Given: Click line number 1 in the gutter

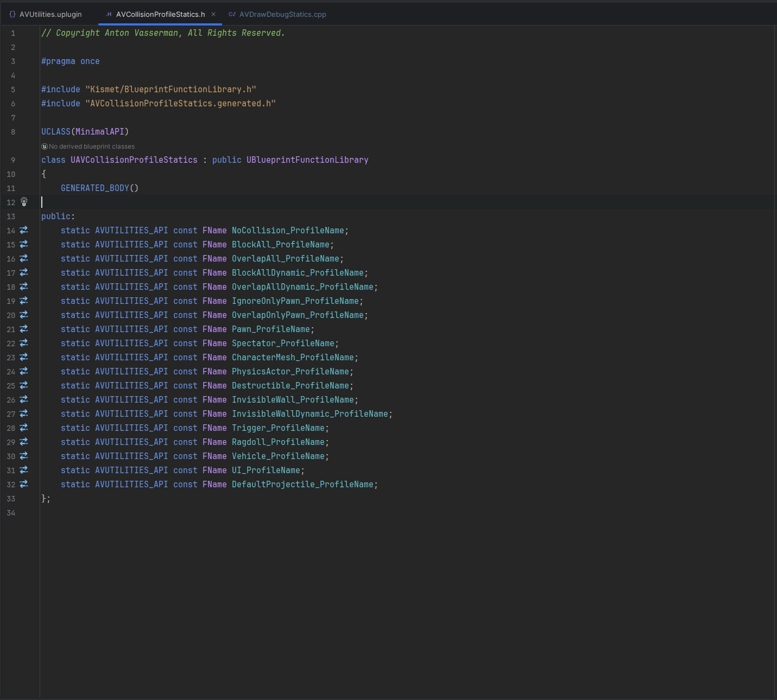Looking at the screenshot, I should [13, 33].
